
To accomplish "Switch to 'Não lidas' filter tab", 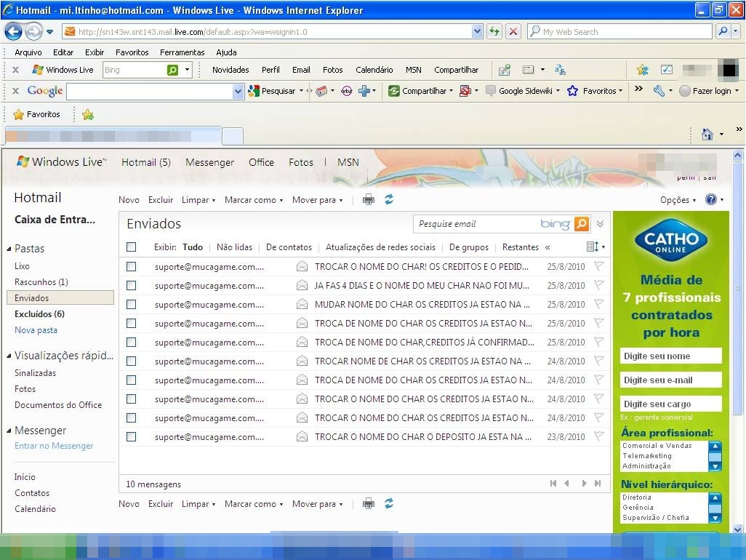I will [x=234, y=247].
